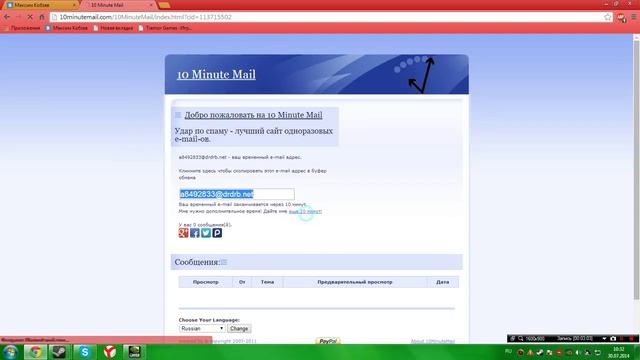Image resolution: width=640 pixels, height=360 pixels.
Task: Open the Новая вкладка bookmark
Action: [x=113, y=28]
